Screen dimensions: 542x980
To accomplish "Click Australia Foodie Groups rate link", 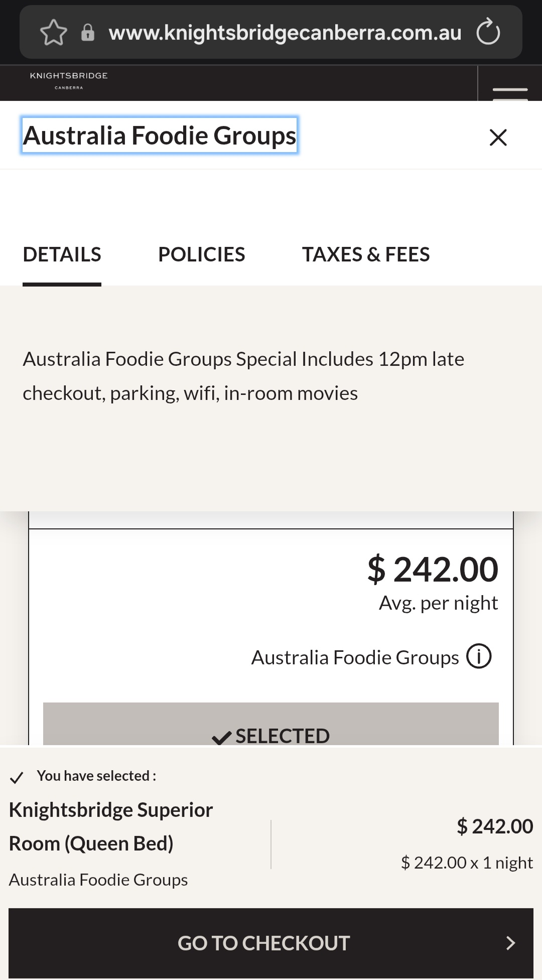I will point(355,657).
